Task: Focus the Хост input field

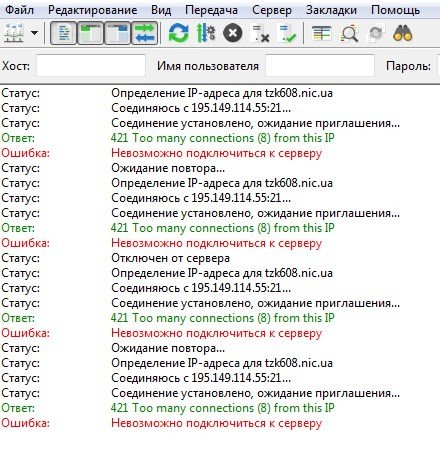Action: (91, 66)
